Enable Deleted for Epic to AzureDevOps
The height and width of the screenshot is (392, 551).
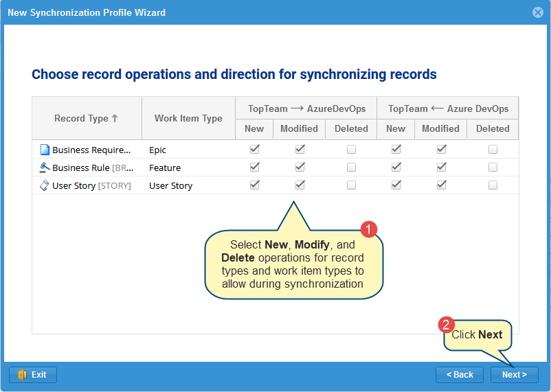point(351,149)
